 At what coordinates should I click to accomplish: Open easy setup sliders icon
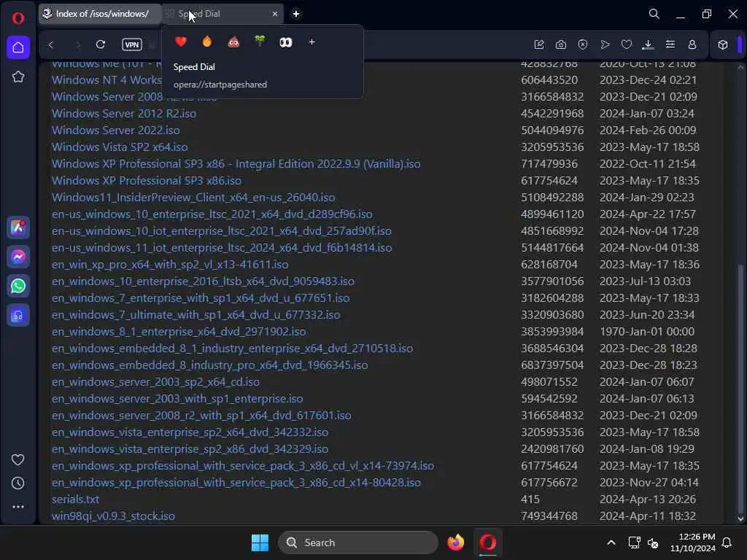[670, 44]
